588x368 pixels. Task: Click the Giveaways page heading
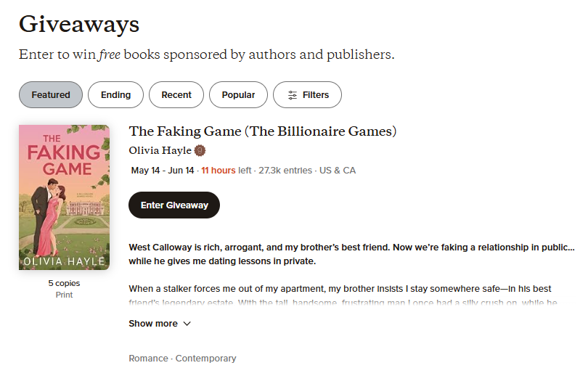[x=79, y=24]
